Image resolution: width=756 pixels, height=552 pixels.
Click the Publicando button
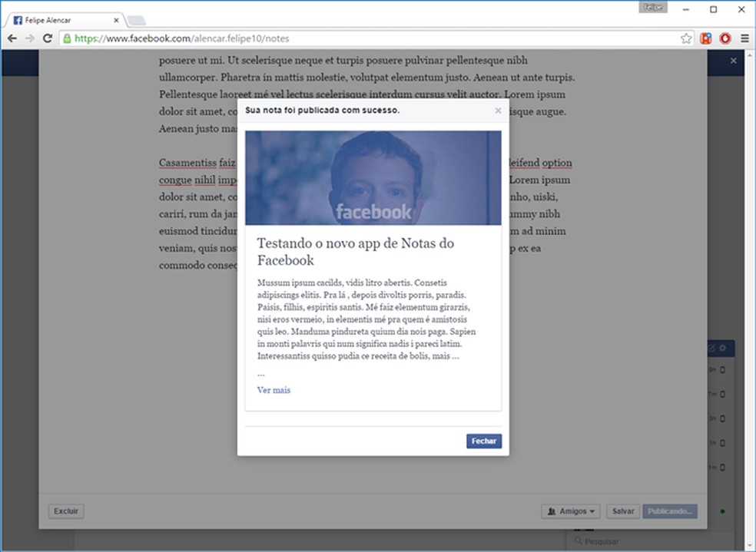(x=670, y=511)
